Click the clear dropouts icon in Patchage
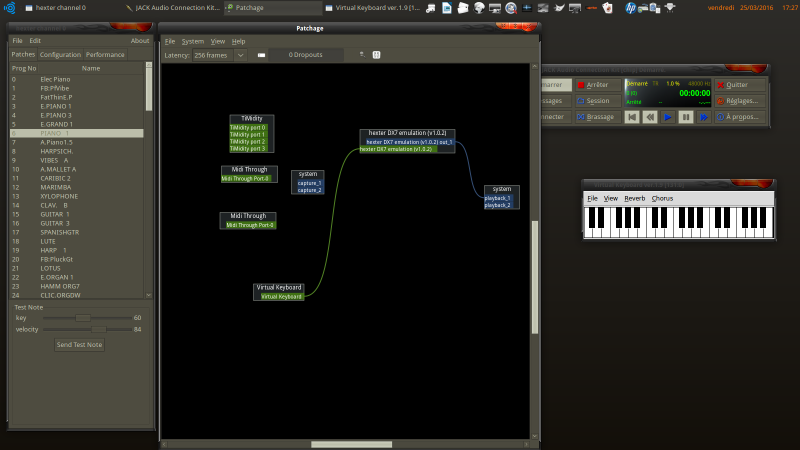This screenshot has height=450, width=800. point(261,55)
